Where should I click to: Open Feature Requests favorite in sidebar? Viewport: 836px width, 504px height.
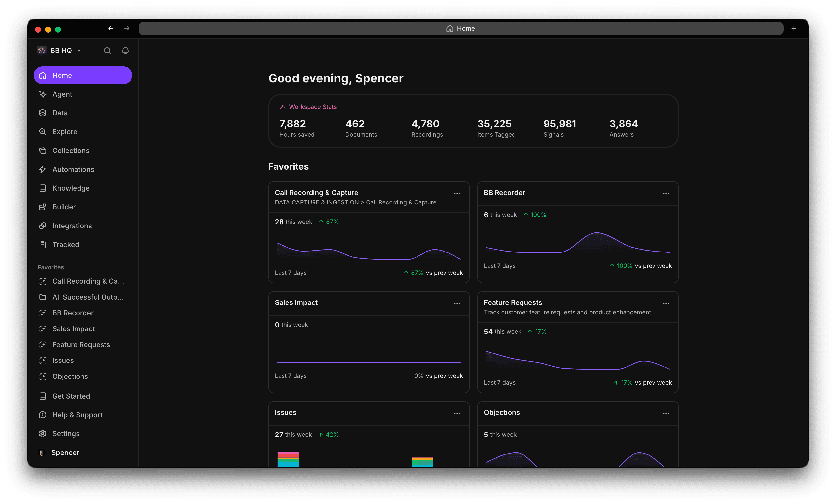pyautogui.click(x=83, y=345)
